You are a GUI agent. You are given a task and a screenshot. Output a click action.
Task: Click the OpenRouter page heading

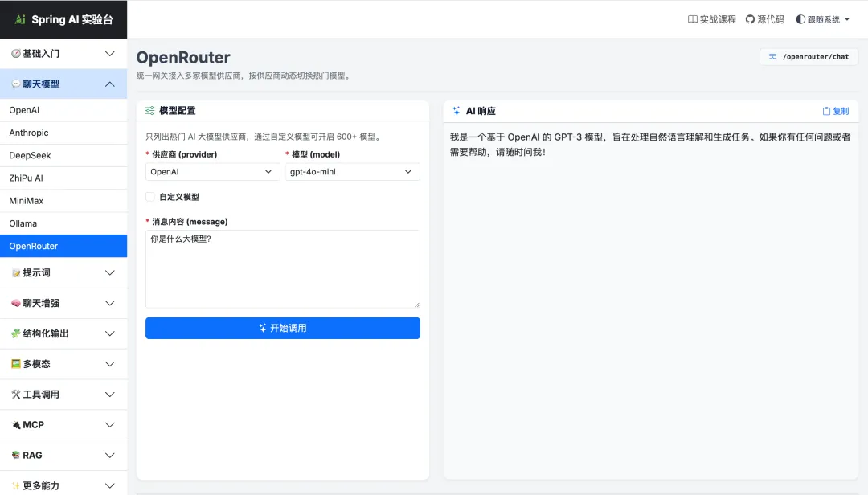[x=183, y=58]
